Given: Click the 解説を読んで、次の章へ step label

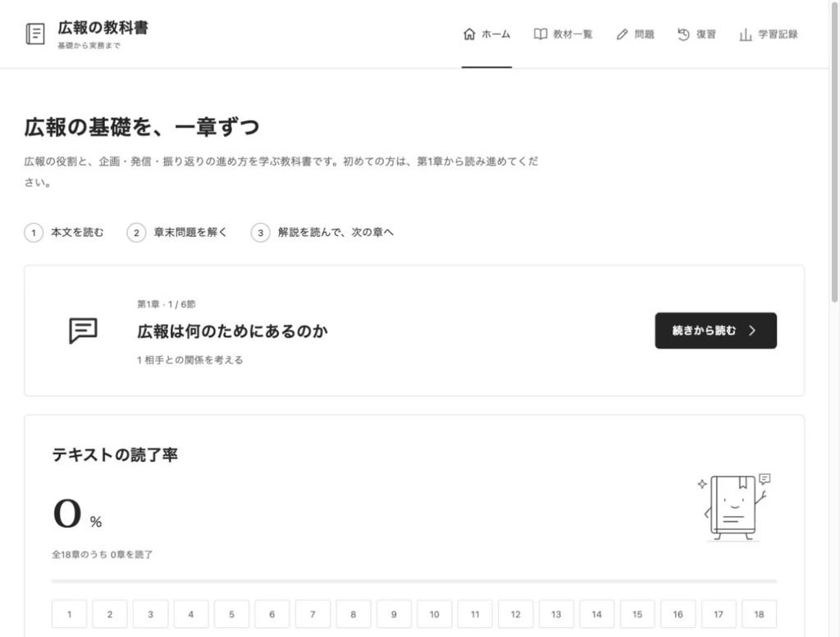Looking at the screenshot, I should (336, 232).
